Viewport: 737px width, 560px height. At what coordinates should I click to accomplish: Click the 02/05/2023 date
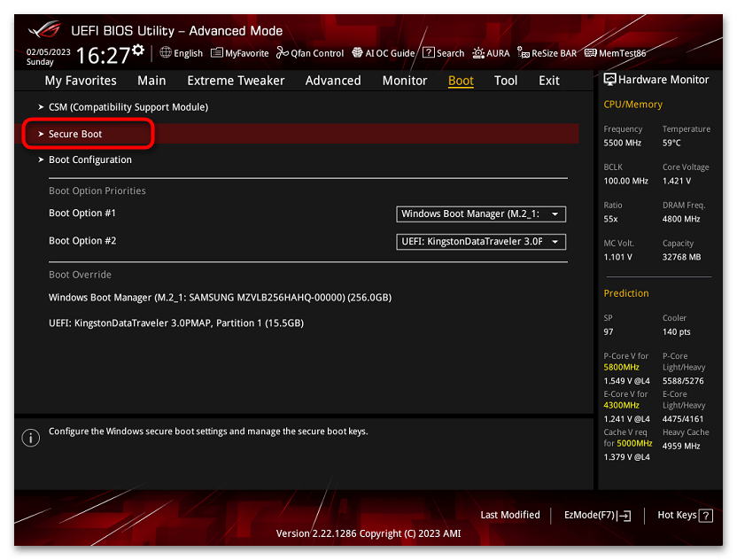coord(49,51)
